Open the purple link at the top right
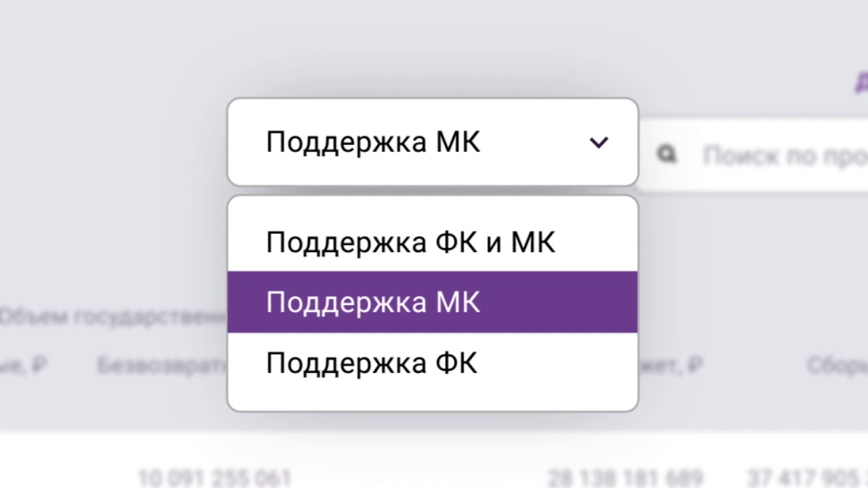This screenshot has height=488, width=868. (861, 83)
